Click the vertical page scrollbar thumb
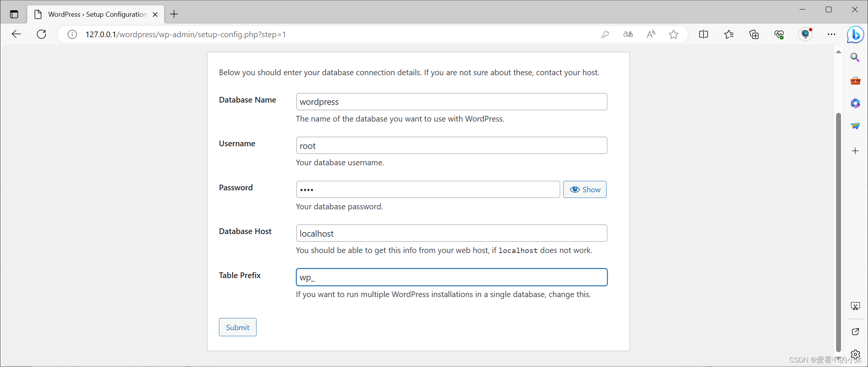This screenshot has width=868, height=367. (x=838, y=233)
